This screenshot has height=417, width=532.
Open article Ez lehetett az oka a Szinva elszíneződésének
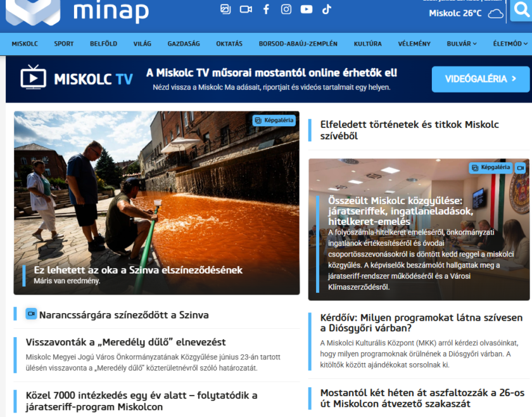coord(138,270)
